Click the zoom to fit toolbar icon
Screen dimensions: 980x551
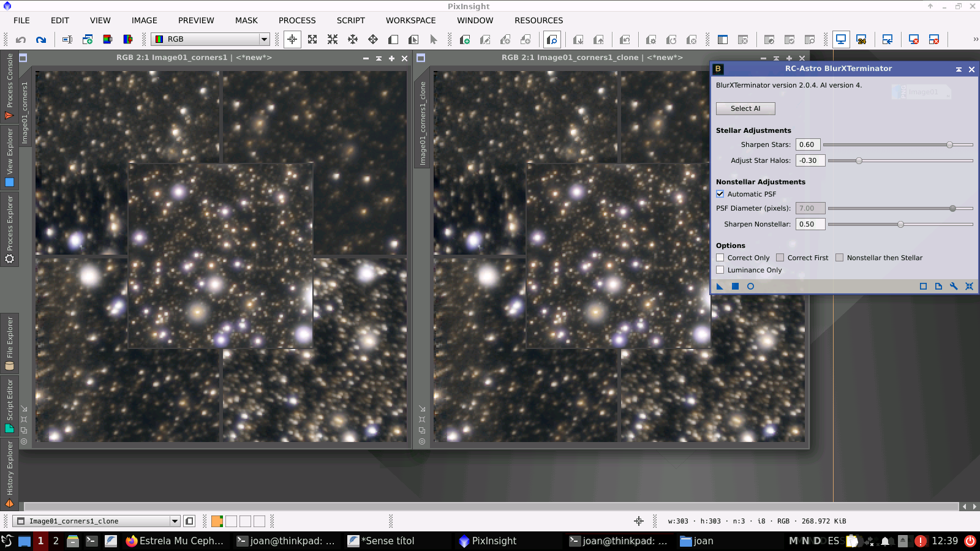[x=312, y=40]
